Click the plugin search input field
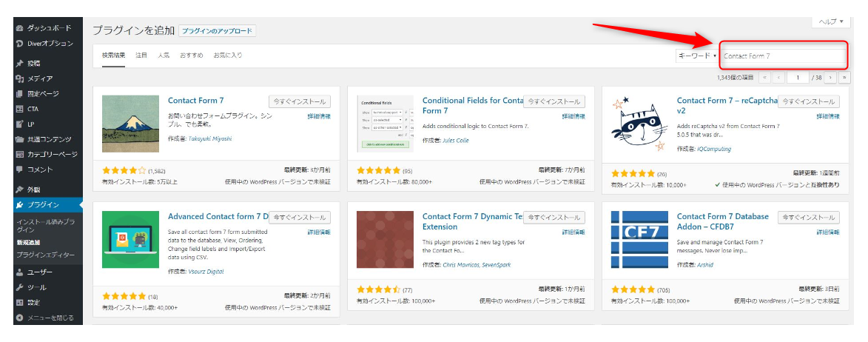This screenshot has width=868, height=342. 782,56
